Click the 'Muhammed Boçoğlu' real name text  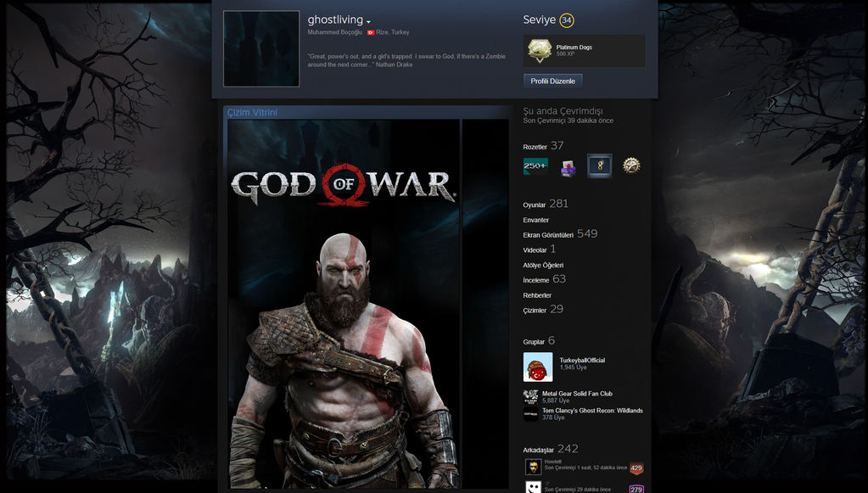(335, 32)
